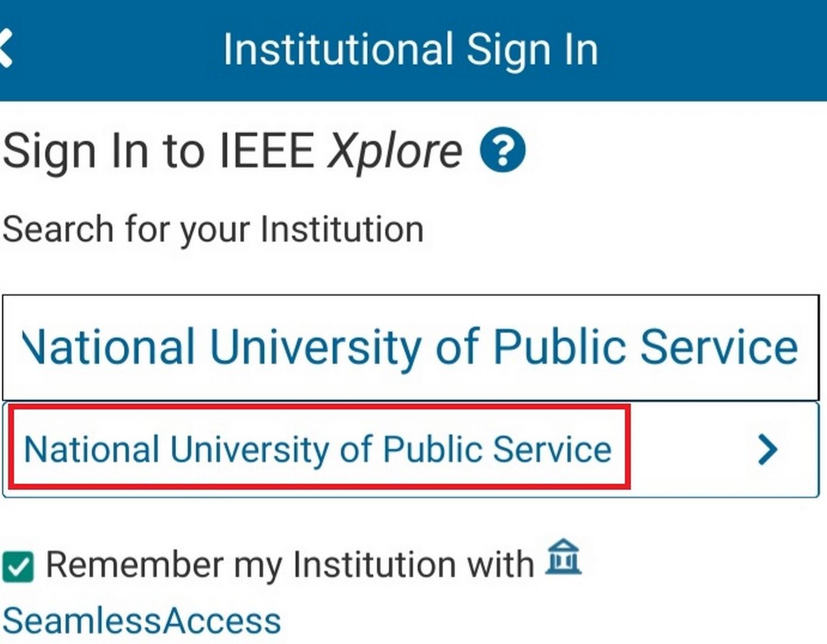The image size is (827, 644).
Task: Open the SeamlessAccess link
Action: pos(142,621)
